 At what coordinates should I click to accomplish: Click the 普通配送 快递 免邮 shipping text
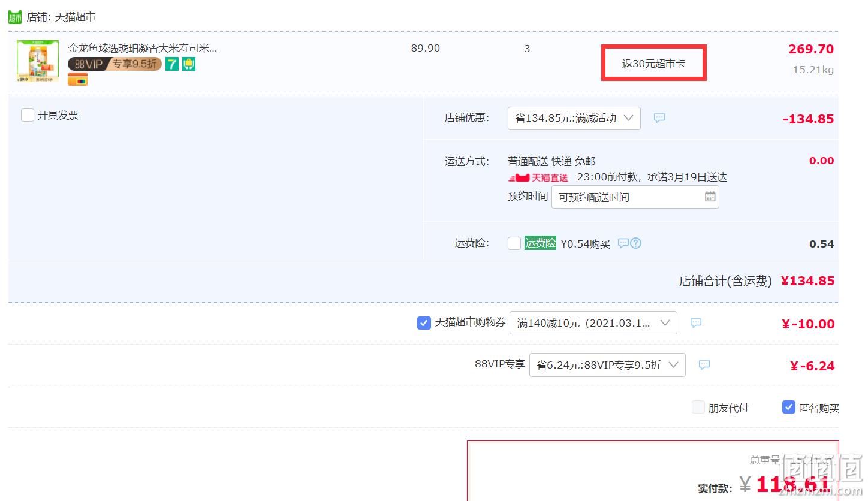(551, 161)
